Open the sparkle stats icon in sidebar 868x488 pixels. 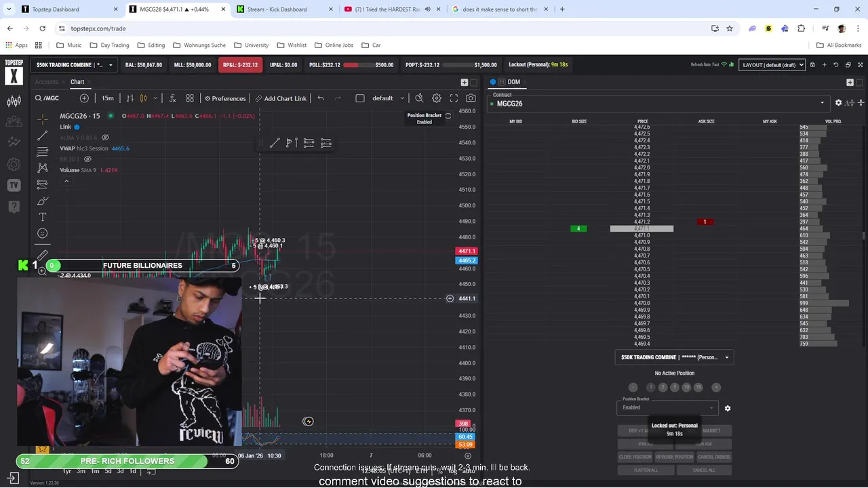14,142
